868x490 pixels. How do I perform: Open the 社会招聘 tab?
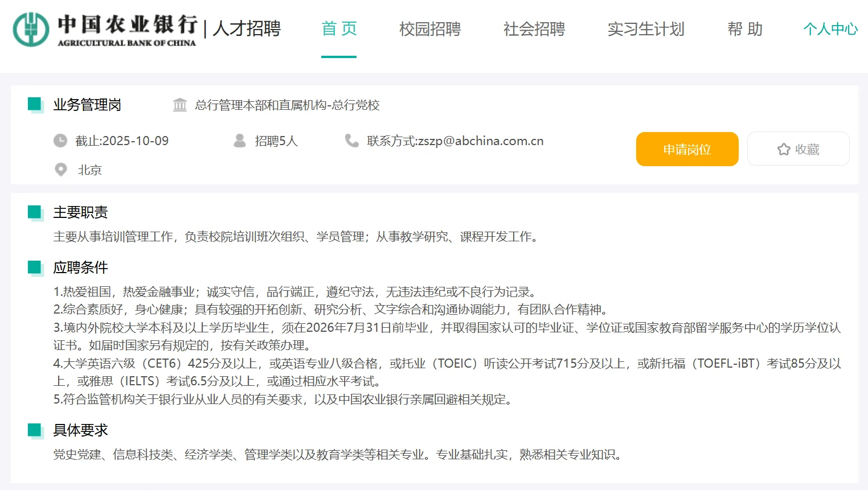tap(534, 28)
